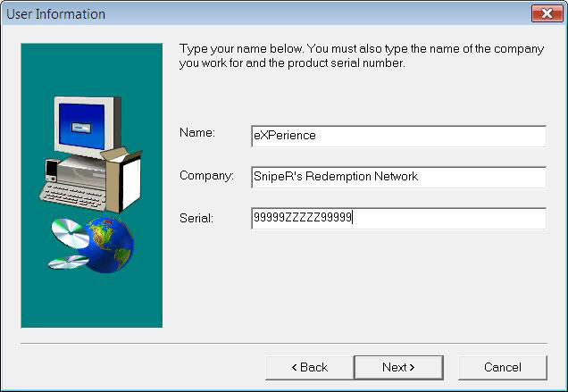Screen dimensions: 568x392
Task: Click the instruction text about typing your name
Action: (x=362, y=55)
